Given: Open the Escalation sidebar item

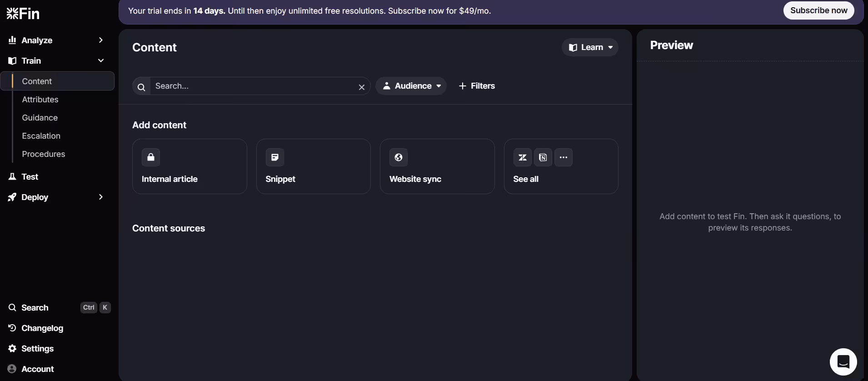Looking at the screenshot, I should [x=41, y=135].
